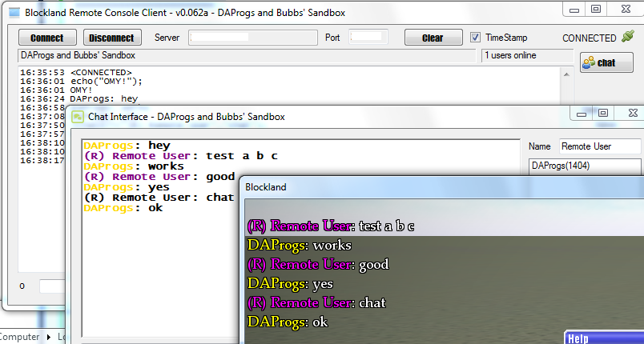Click the Chat Interface window icon

tap(78, 117)
